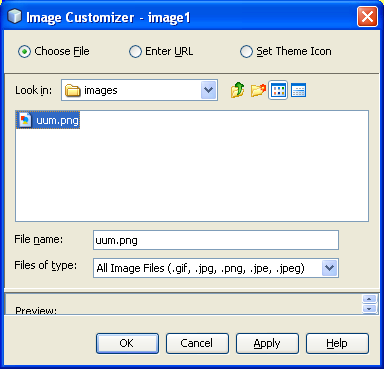
Task: Click the preview panel up arrow
Action: 369,299
